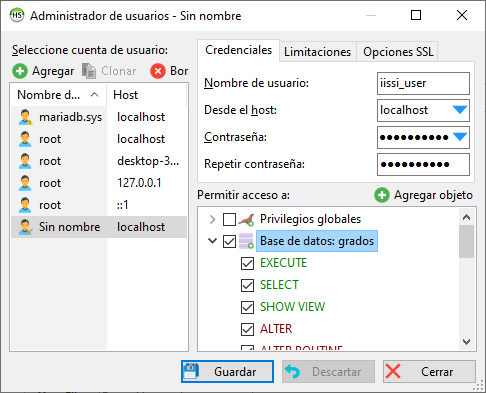Click the user icon for root at ::1

[25, 205]
